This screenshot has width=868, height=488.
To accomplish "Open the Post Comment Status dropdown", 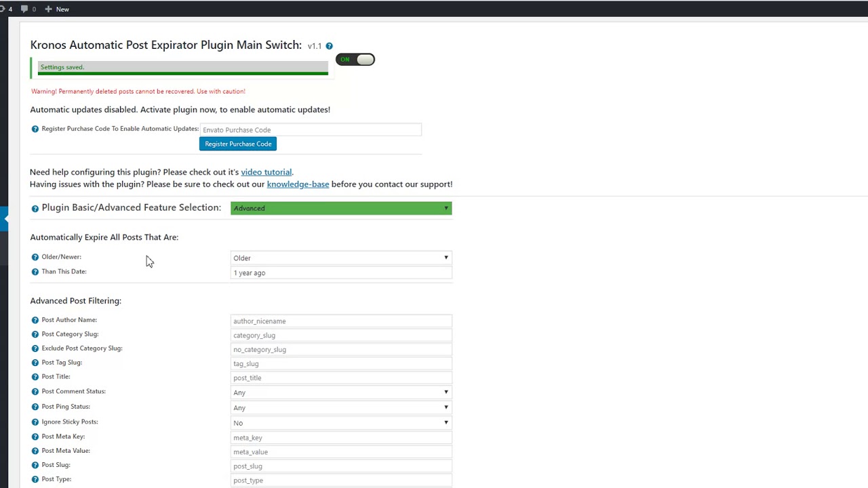I will (x=341, y=392).
